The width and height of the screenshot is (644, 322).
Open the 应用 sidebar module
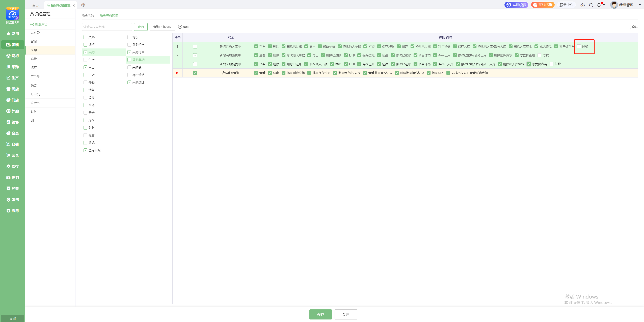point(13,211)
